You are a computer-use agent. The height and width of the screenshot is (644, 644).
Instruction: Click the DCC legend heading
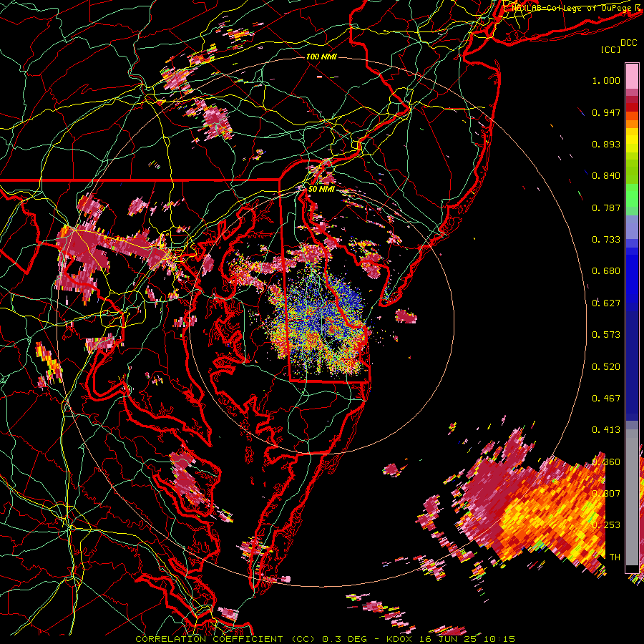628,43
